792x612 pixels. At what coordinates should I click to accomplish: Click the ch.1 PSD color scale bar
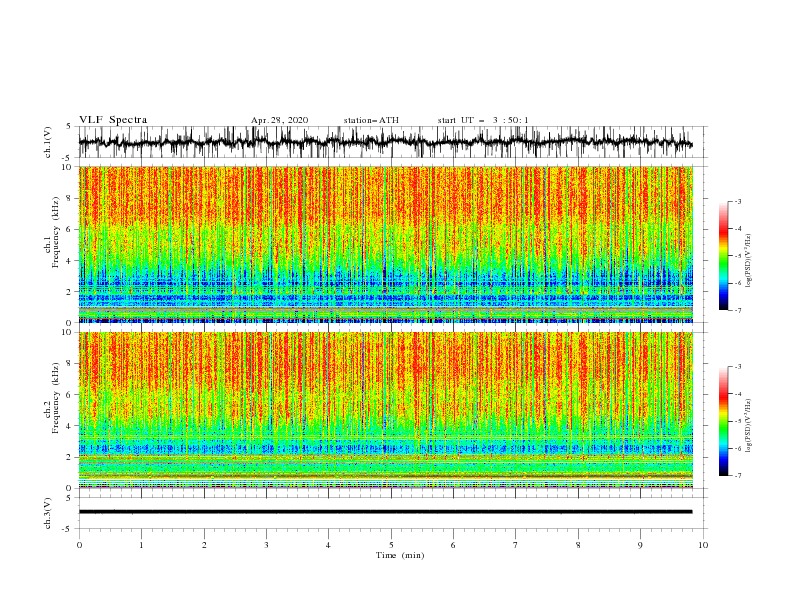723,256
